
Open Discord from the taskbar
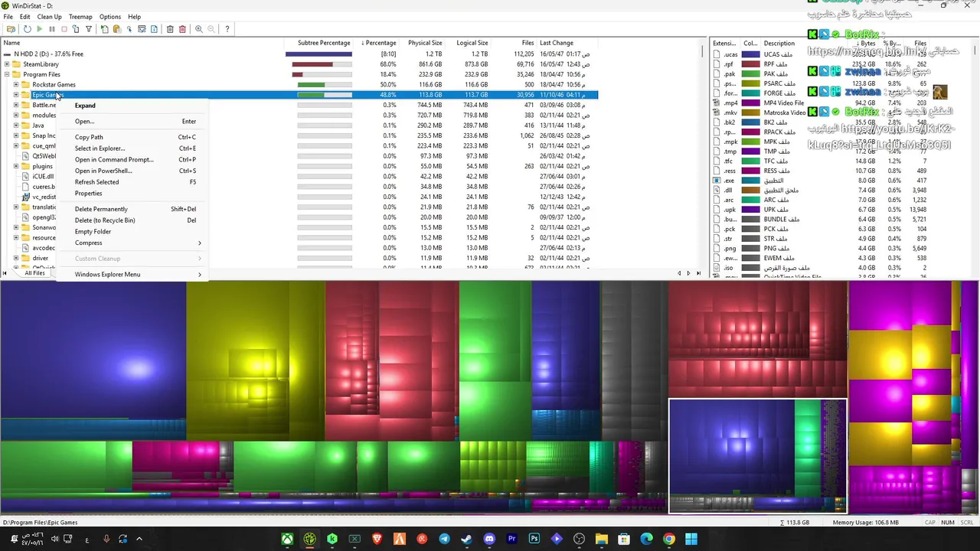(489, 539)
